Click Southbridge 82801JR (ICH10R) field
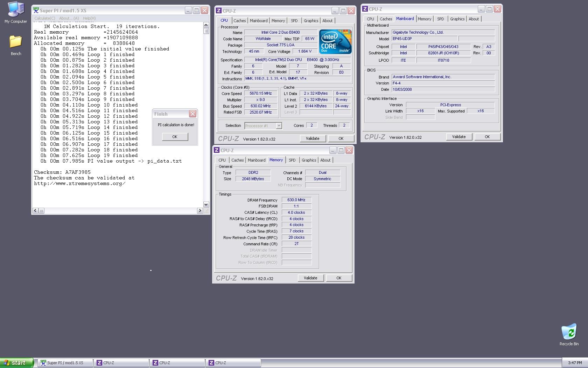Image resolution: width=588 pixels, height=368 pixels. 443,53
